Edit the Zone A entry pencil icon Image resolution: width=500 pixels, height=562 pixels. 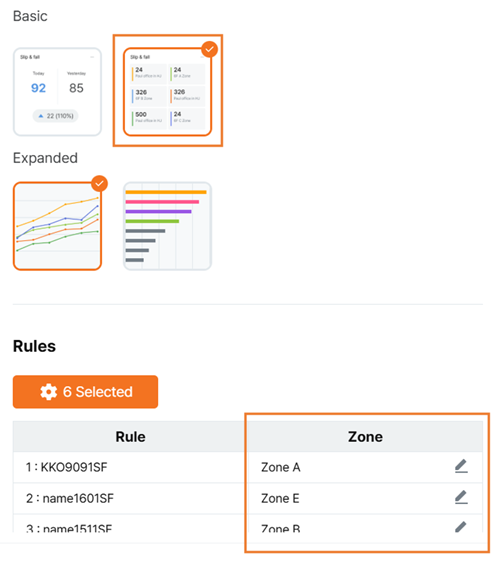(461, 466)
